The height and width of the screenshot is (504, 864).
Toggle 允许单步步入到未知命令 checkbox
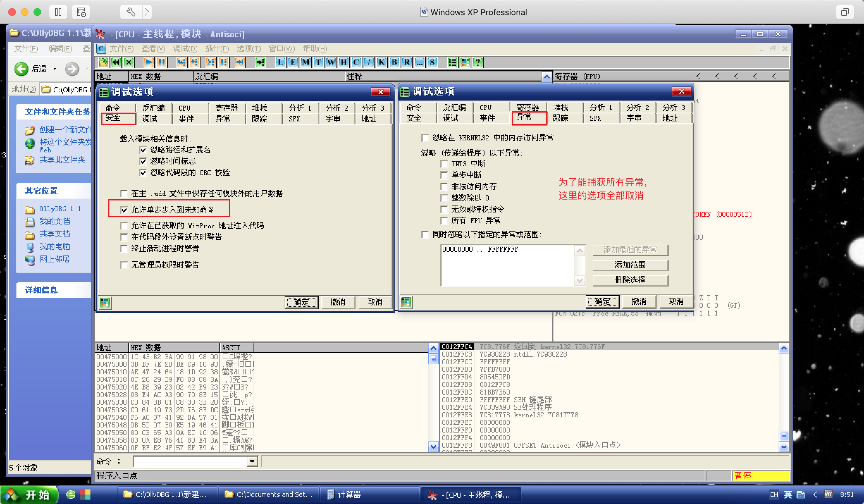(124, 210)
